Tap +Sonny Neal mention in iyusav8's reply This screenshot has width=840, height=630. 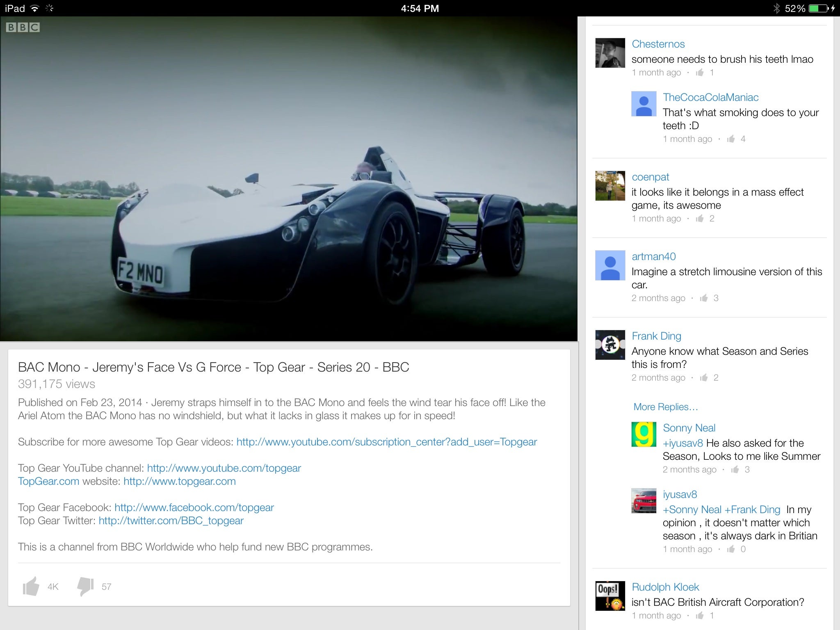[692, 509]
